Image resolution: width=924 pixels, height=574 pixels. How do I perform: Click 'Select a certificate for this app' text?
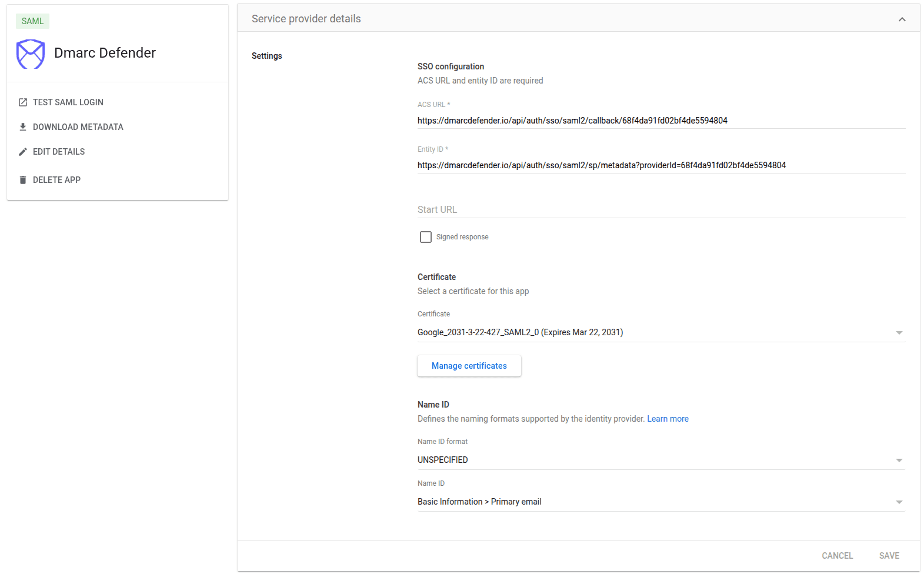[473, 291]
